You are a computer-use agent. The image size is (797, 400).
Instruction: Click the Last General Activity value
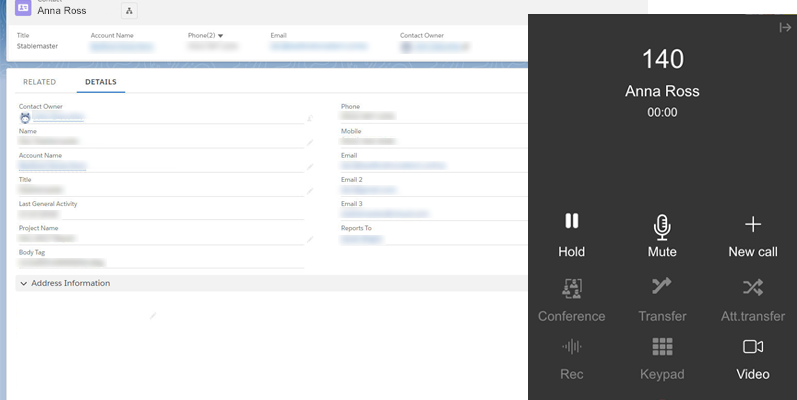tap(39, 214)
